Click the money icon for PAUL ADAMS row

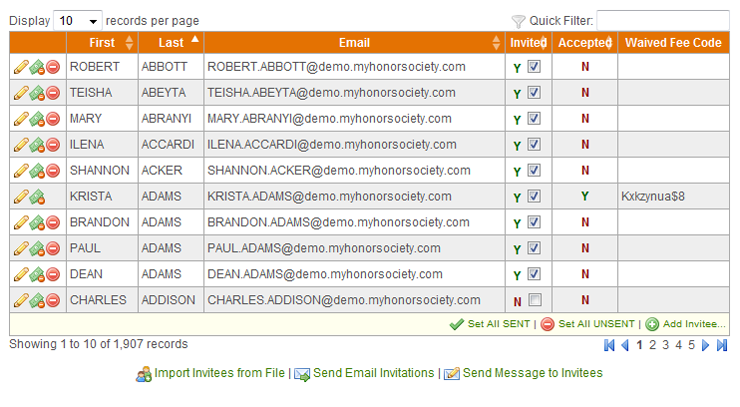point(37,248)
